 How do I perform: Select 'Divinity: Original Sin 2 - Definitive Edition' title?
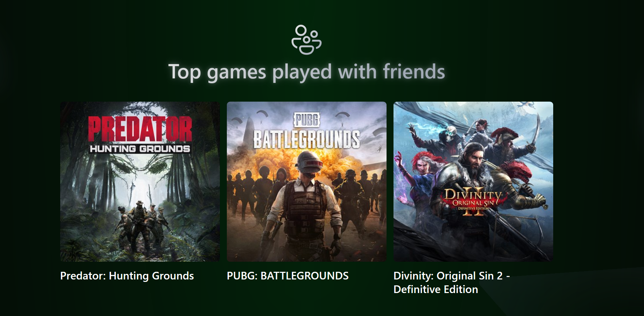point(452,282)
